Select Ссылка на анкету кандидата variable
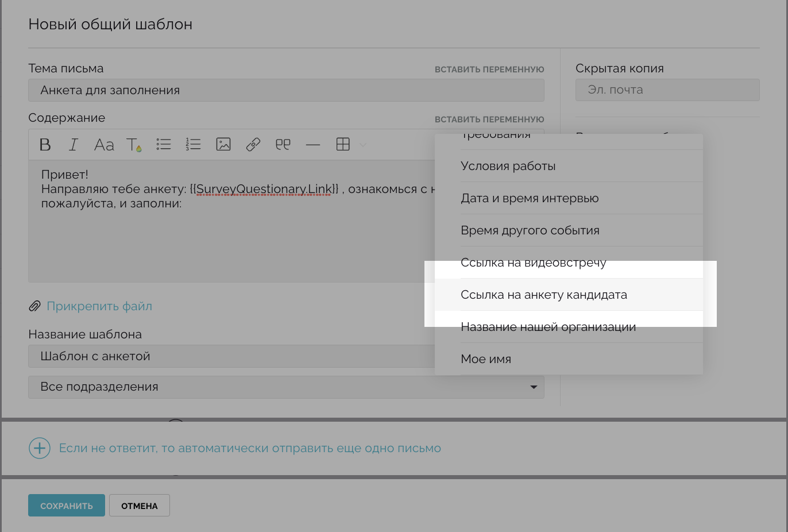The height and width of the screenshot is (532, 788). [x=543, y=295]
